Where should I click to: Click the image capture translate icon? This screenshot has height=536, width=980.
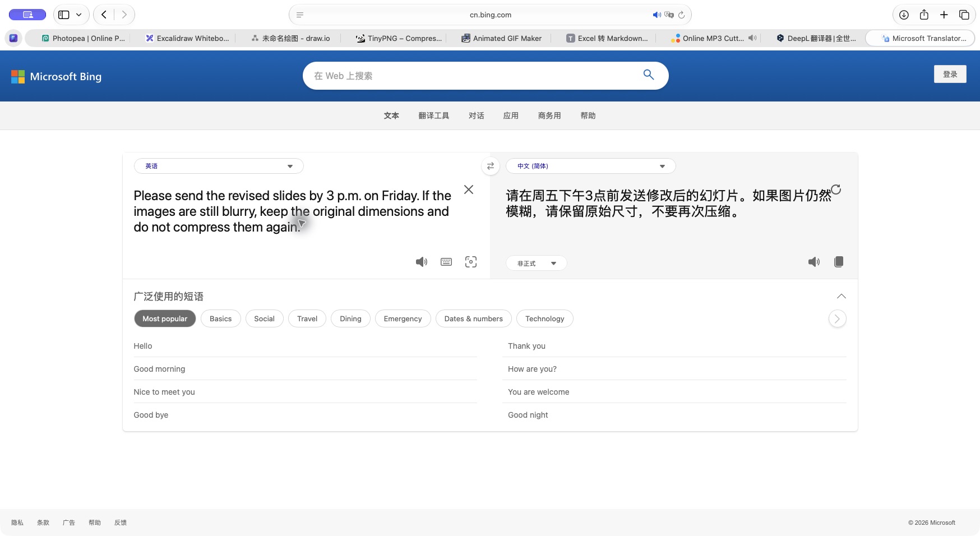pos(471,262)
